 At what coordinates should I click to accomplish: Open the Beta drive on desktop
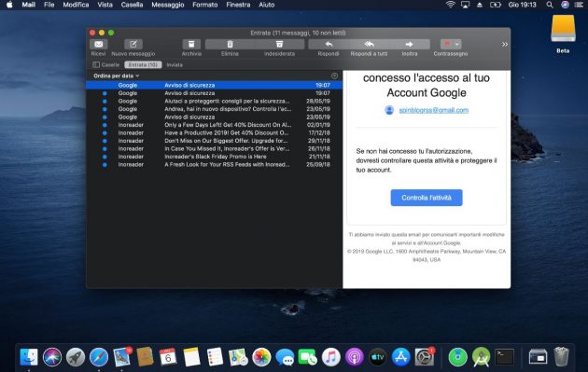(x=563, y=29)
